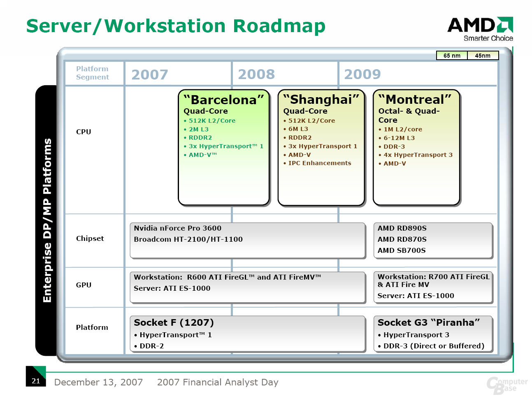Click the ComputerBase watermark logo
Viewport: 532px width, 399px height.
coord(506,385)
